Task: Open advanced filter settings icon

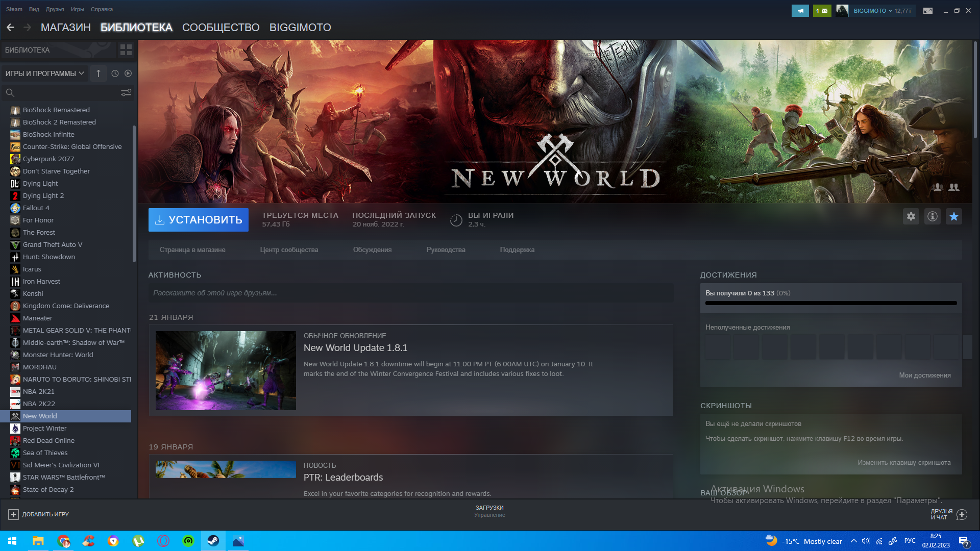Action: click(126, 93)
